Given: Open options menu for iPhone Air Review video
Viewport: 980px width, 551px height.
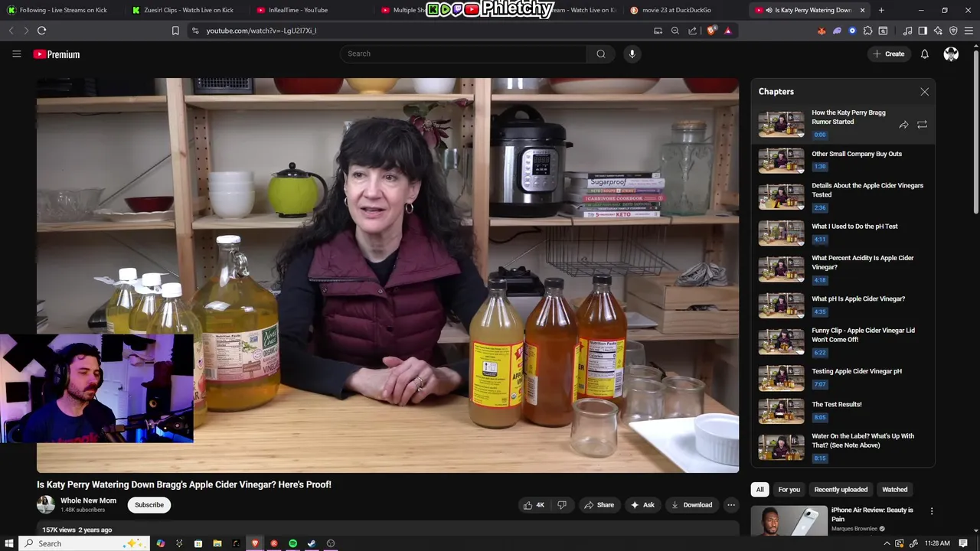Looking at the screenshot, I should point(932,511).
